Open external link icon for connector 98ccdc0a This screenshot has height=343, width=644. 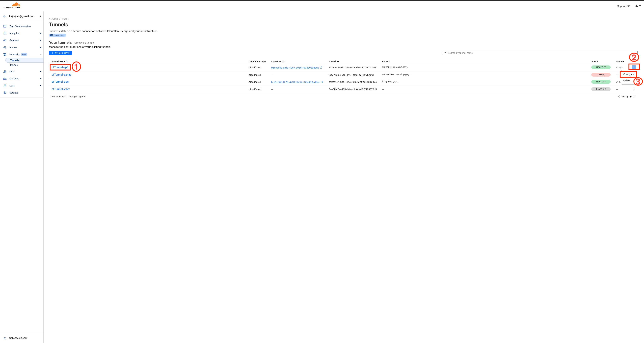[321, 67]
